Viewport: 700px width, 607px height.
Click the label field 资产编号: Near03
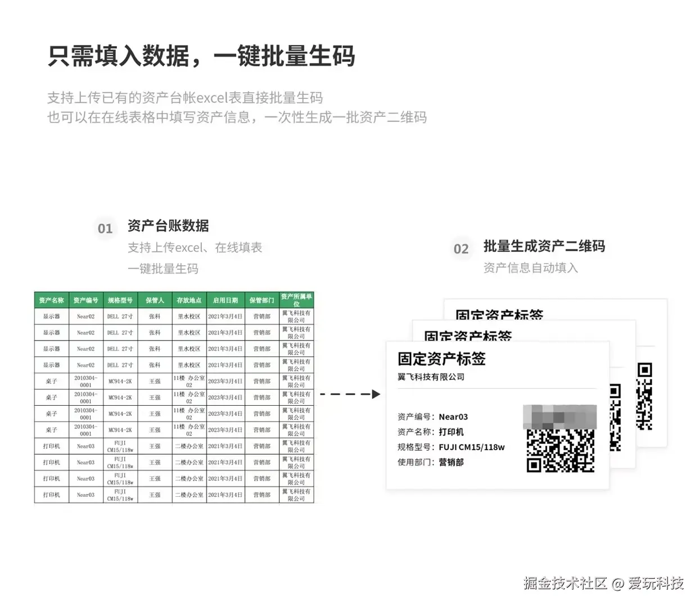[x=432, y=417]
